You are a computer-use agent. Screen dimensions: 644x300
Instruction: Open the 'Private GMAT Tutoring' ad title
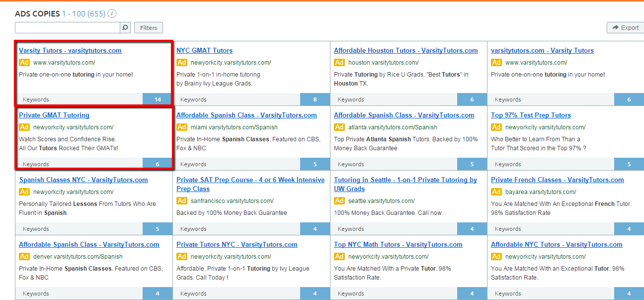point(54,115)
